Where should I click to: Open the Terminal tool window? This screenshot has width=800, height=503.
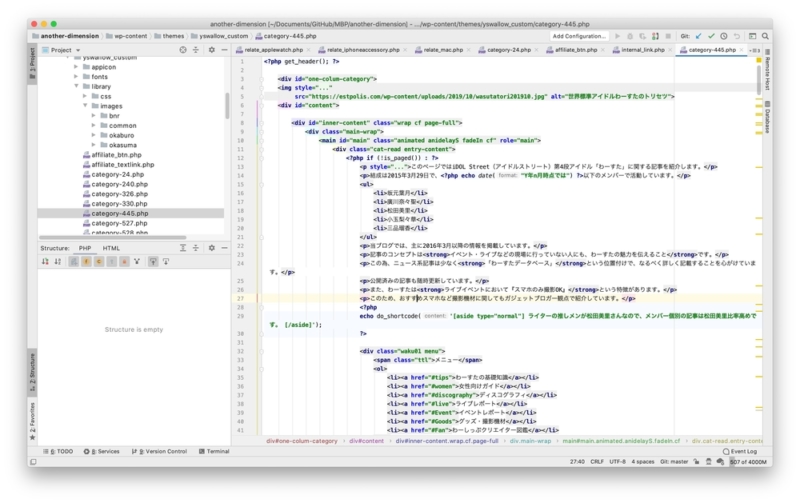click(214, 451)
